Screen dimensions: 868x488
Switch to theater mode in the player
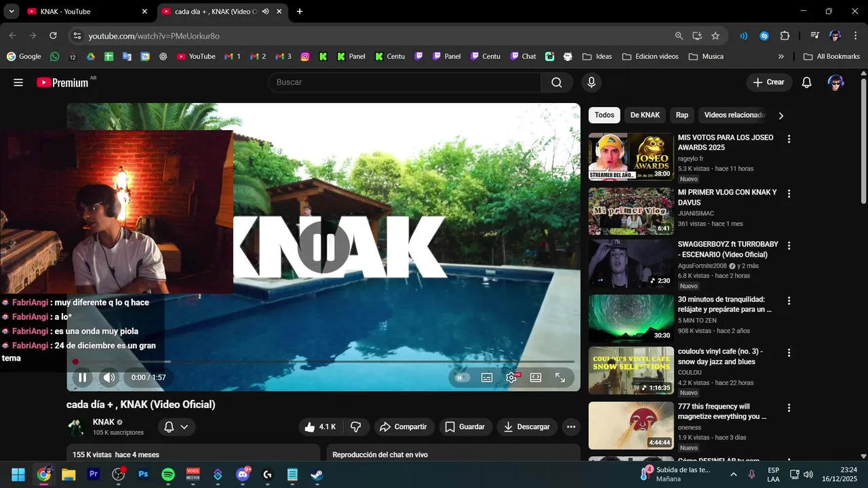coord(536,378)
